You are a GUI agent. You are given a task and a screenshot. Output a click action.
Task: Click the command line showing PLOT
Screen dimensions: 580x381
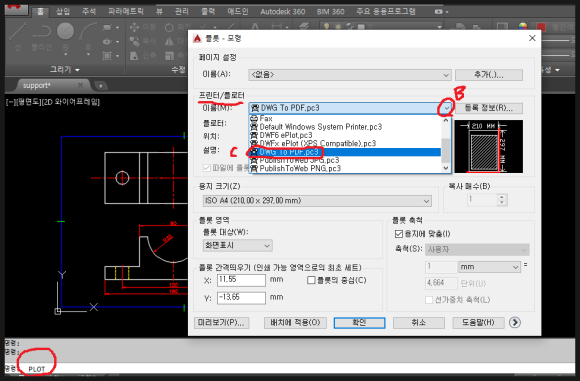point(289,369)
